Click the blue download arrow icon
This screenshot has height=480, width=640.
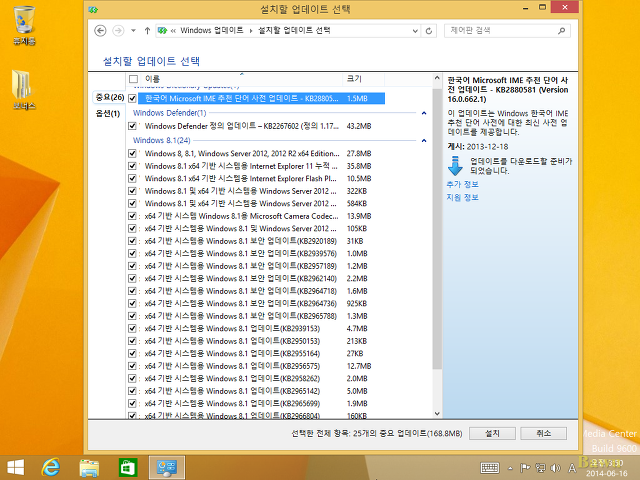(x=455, y=166)
